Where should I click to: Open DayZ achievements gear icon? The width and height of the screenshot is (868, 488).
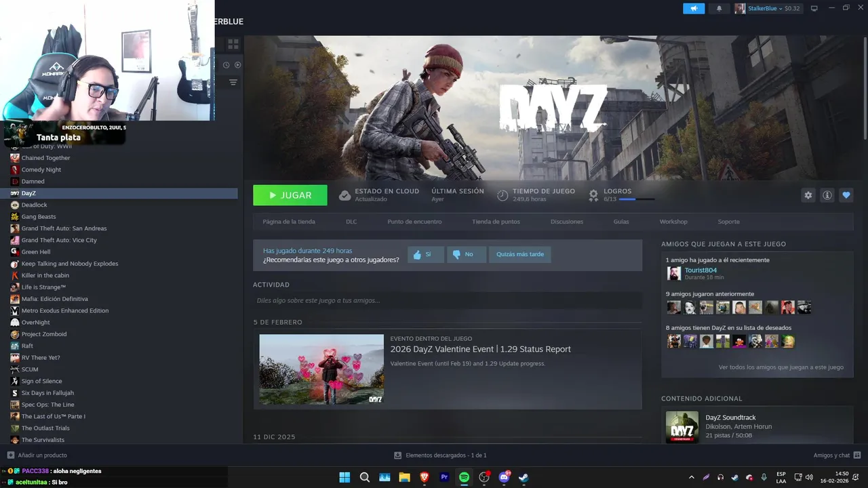coord(593,195)
